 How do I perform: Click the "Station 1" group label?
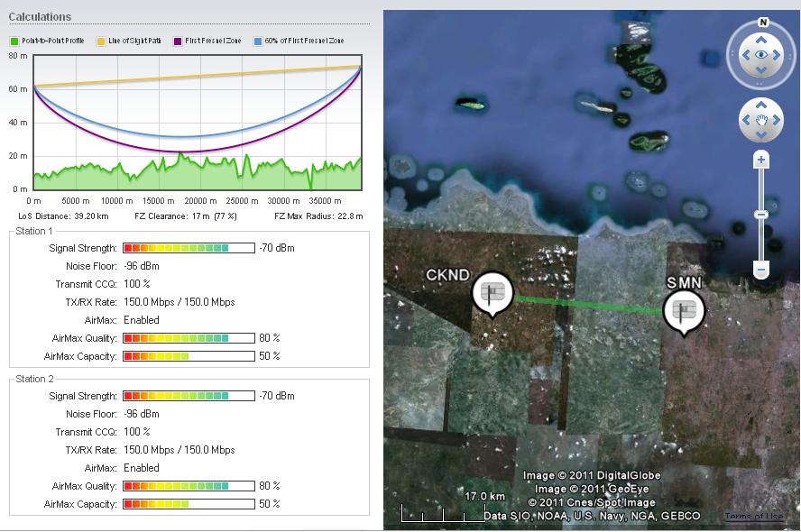click(x=34, y=231)
